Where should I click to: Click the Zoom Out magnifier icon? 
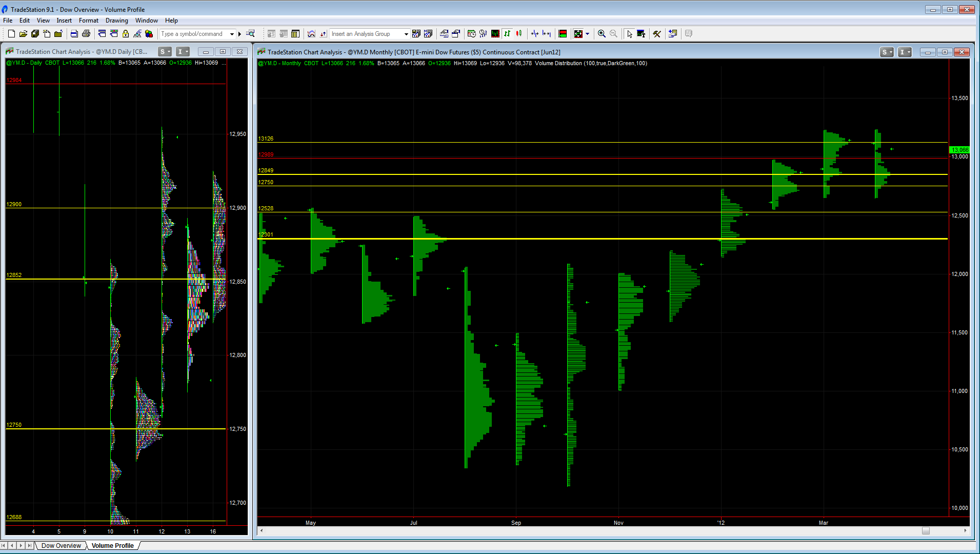pos(613,34)
